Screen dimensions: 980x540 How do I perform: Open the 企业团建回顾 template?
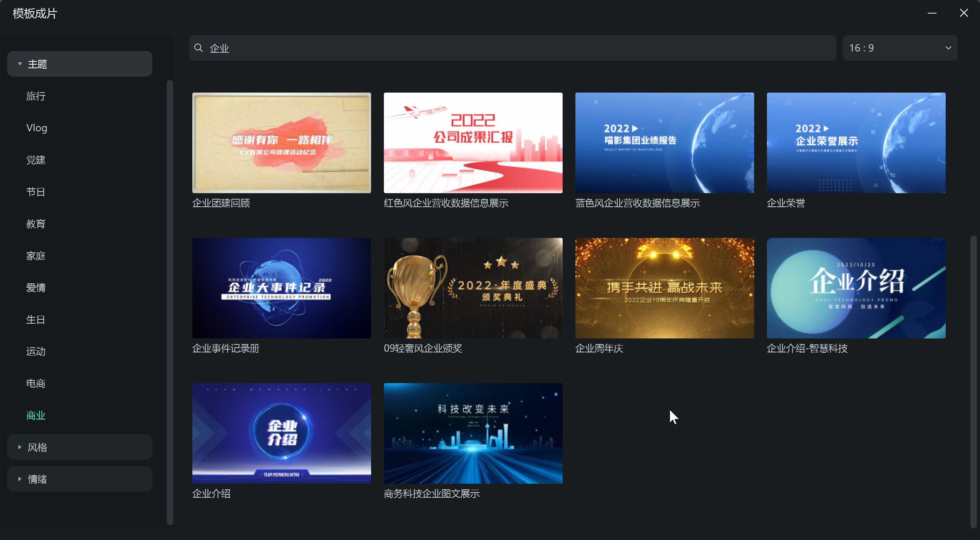tap(281, 142)
